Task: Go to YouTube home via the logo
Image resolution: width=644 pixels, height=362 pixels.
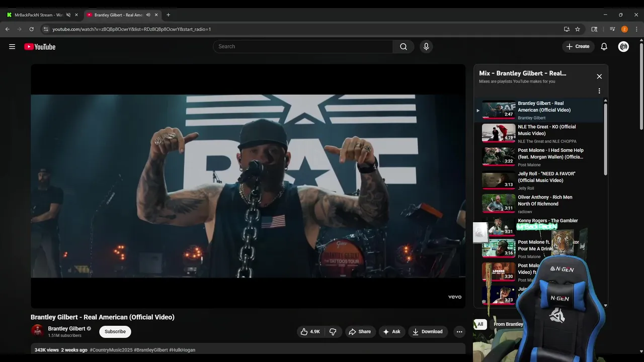Action: coord(40,47)
